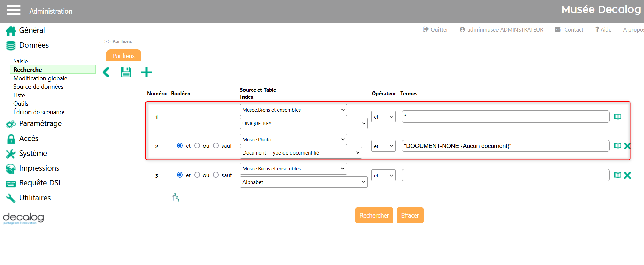Click the empty terms field in row 3
The image size is (644, 265).
pos(505,175)
